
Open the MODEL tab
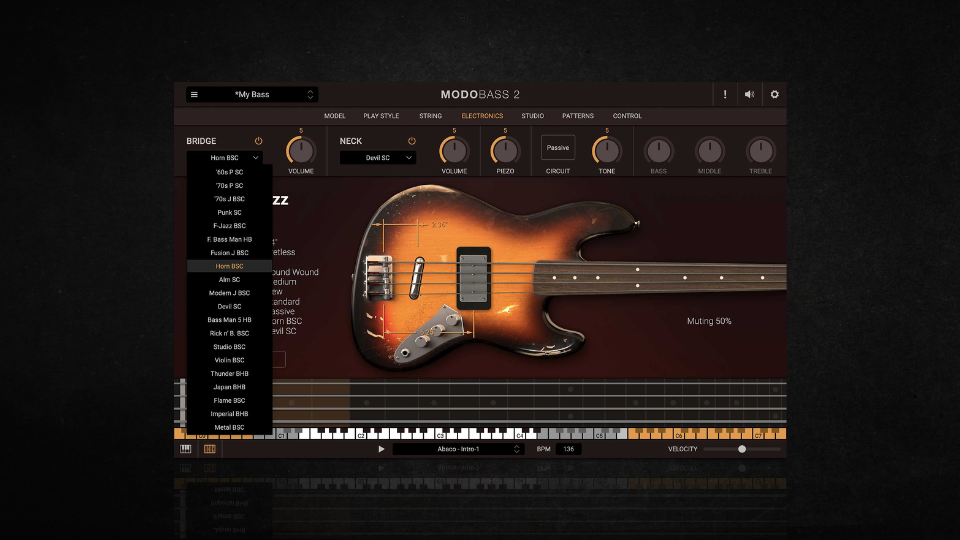pyautogui.click(x=334, y=116)
